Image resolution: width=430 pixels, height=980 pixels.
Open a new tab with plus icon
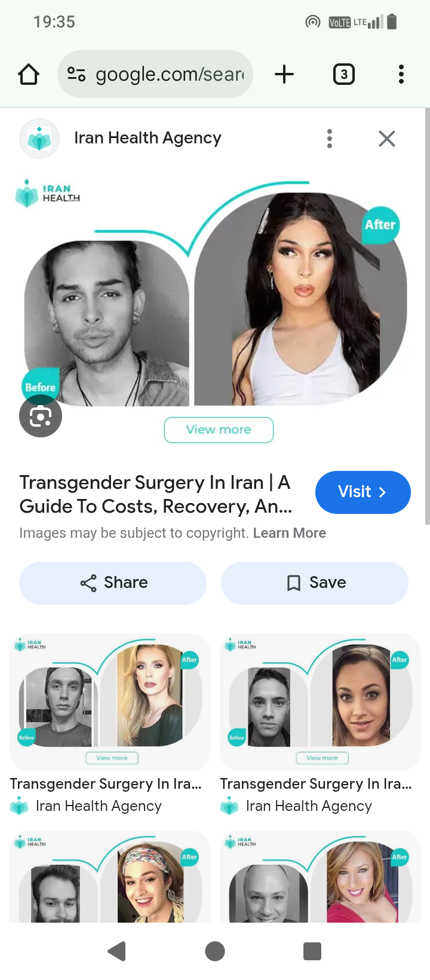pyautogui.click(x=284, y=75)
